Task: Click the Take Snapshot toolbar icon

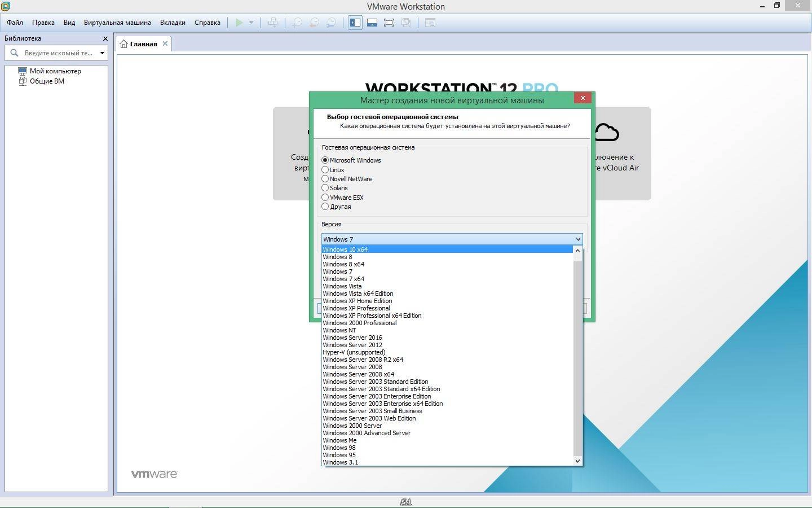Action: [x=297, y=23]
